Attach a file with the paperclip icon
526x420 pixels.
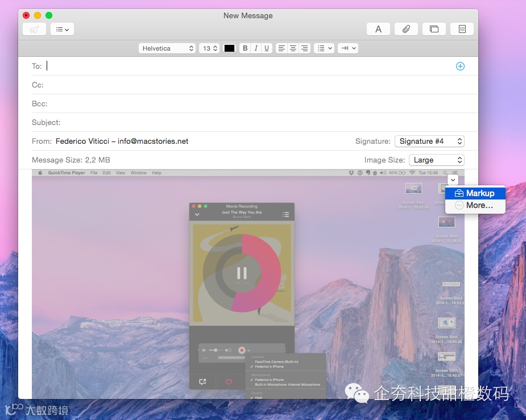[406, 29]
